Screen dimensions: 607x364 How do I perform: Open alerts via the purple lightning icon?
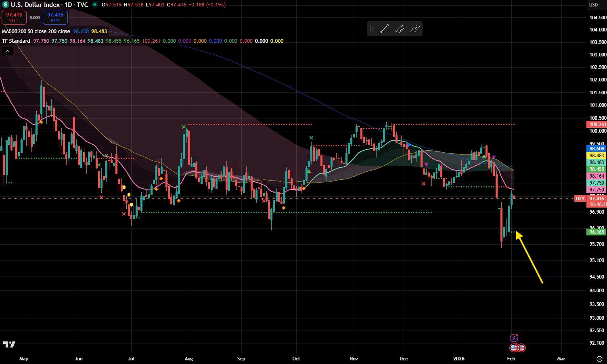click(515, 337)
